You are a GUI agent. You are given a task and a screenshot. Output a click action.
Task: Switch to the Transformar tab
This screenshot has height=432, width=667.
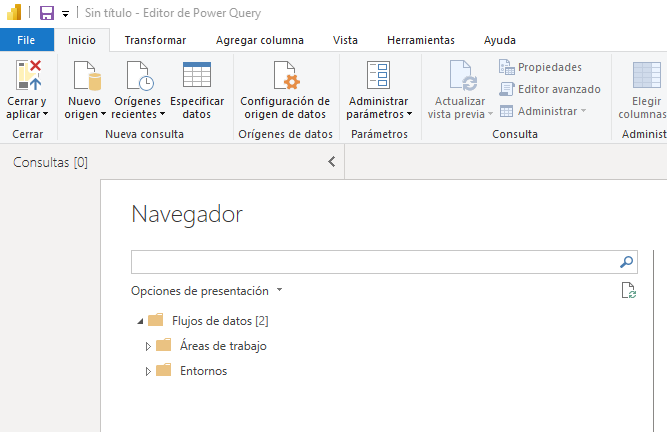pyautogui.click(x=155, y=40)
